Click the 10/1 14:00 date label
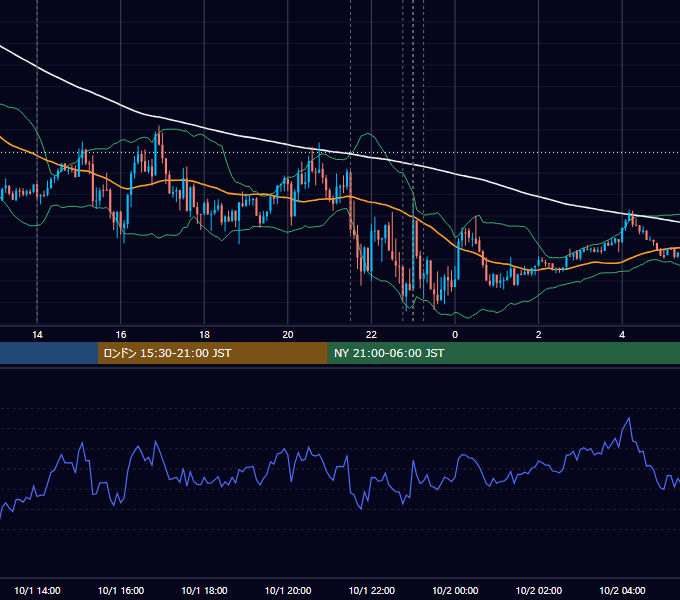Image resolution: width=680 pixels, height=600 pixels. [37, 590]
